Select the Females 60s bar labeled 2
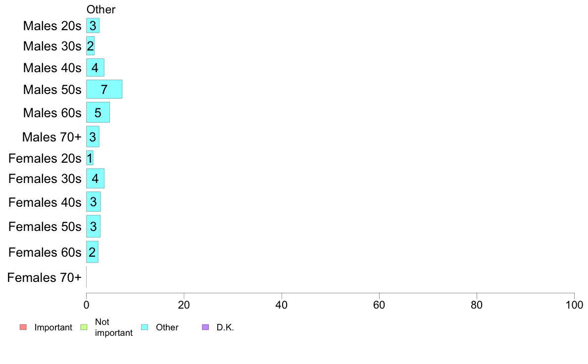Viewport: 588px width, 364px height. tap(92, 252)
